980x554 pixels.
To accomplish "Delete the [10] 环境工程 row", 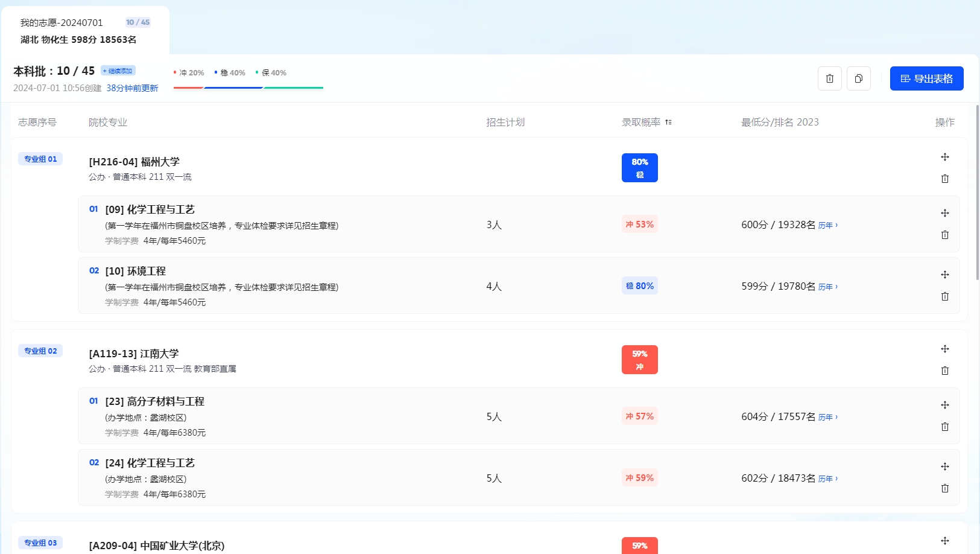I will [x=945, y=296].
